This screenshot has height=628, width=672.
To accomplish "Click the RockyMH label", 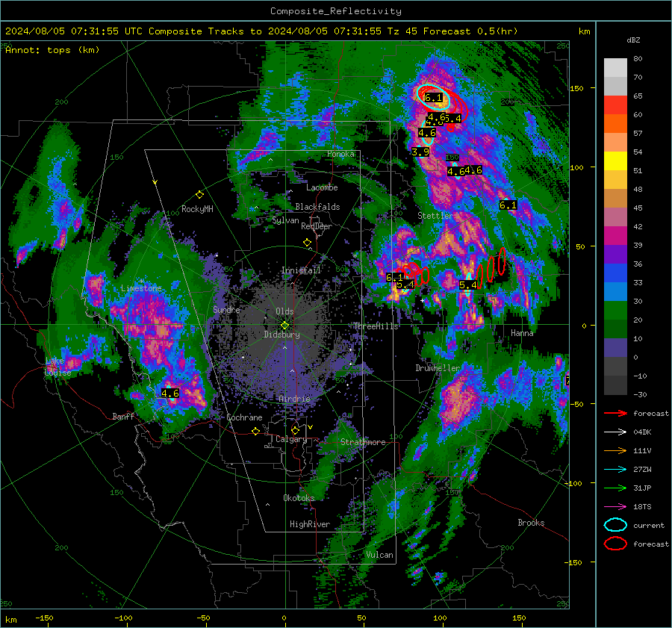I will (x=197, y=209).
